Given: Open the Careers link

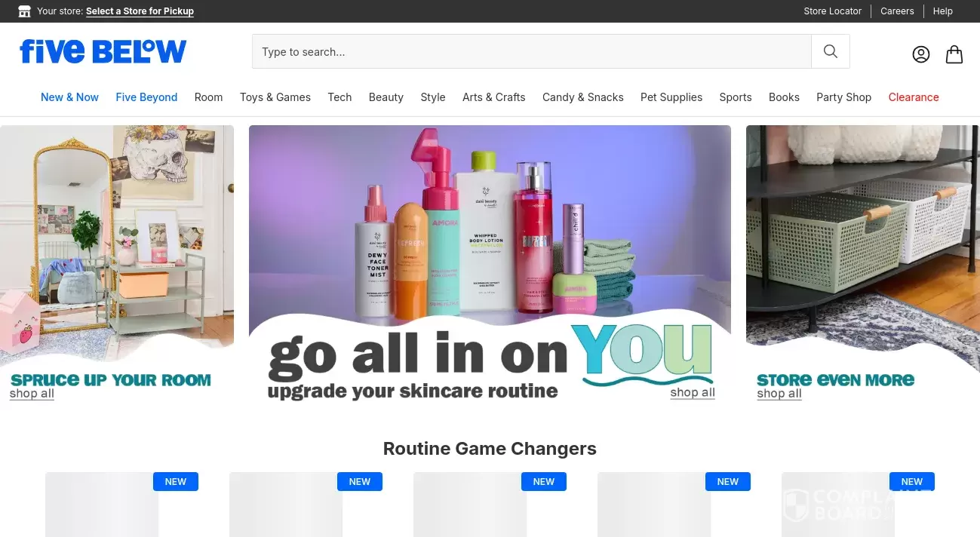Looking at the screenshot, I should [x=897, y=11].
